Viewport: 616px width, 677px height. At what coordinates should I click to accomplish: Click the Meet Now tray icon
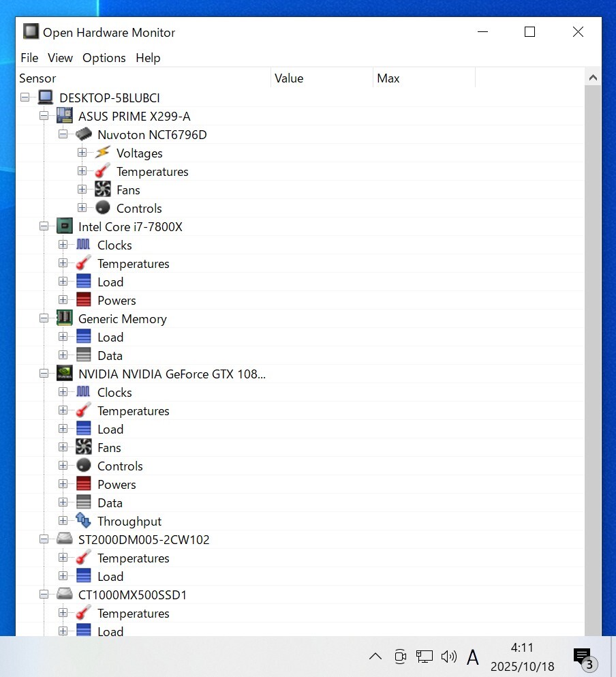[x=401, y=657]
